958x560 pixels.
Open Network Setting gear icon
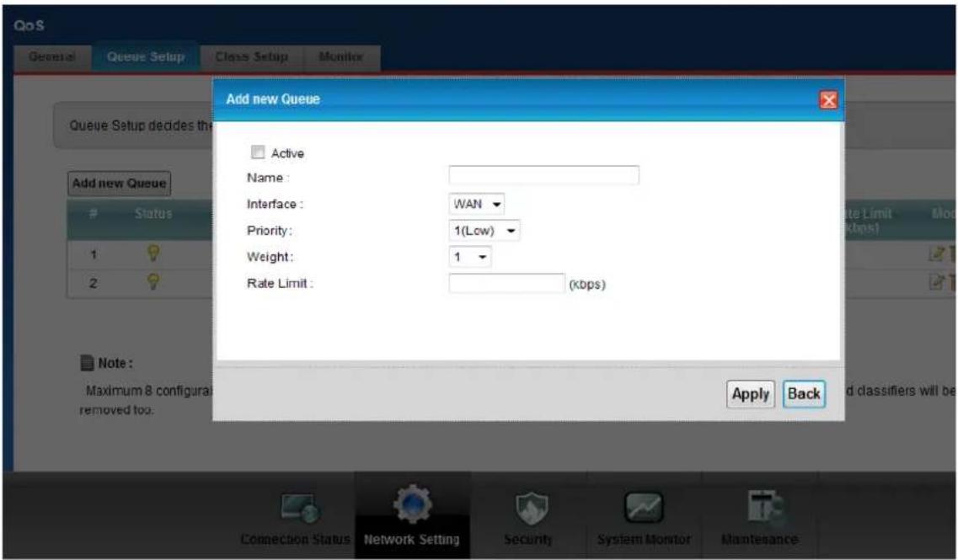pyautogui.click(x=412, y=504)
